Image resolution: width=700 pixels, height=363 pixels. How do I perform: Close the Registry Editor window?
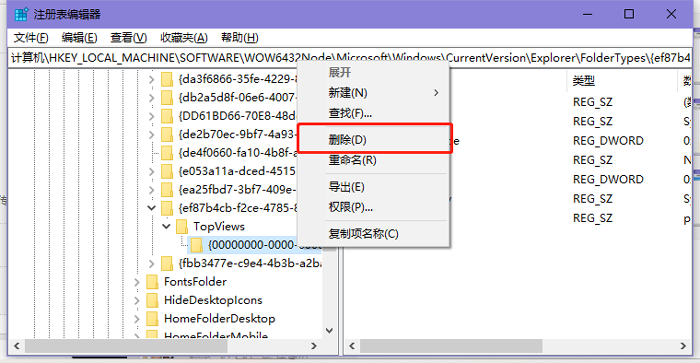pyautogui.click(x=671, y=14)
